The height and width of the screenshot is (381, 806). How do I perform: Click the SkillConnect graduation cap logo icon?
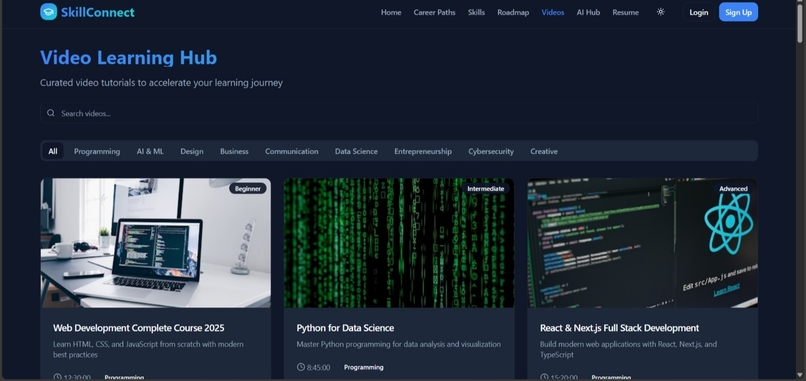pos(48,12)
